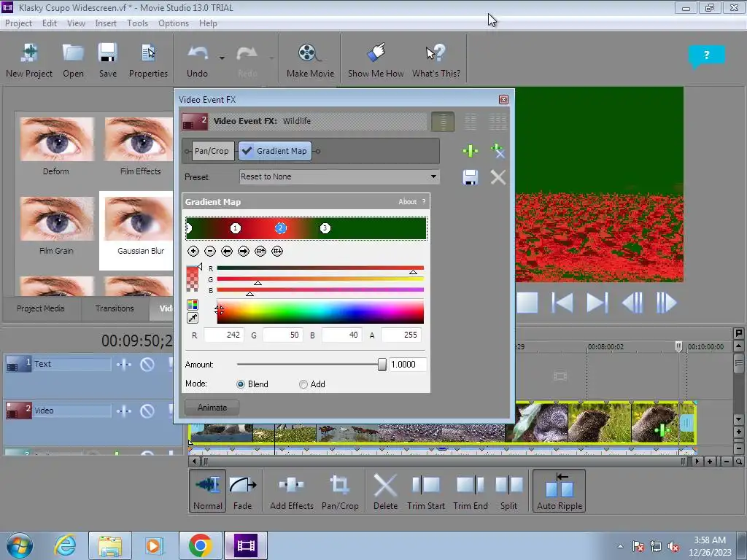Click the color spectrum picker field
Viewport: 747px width, 560px height.
point(320,311)
